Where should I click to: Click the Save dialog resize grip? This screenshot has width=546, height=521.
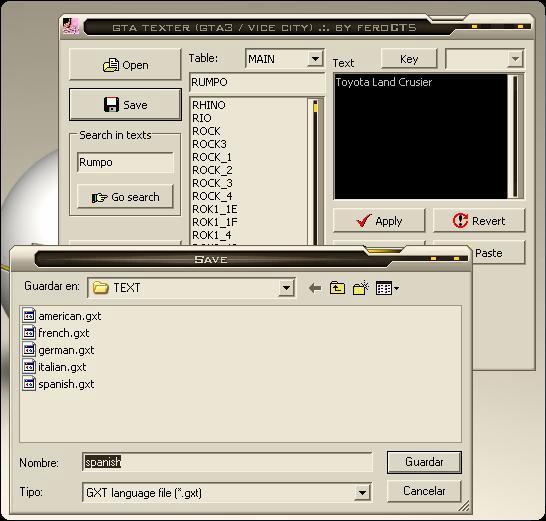(x=464, y=506)
